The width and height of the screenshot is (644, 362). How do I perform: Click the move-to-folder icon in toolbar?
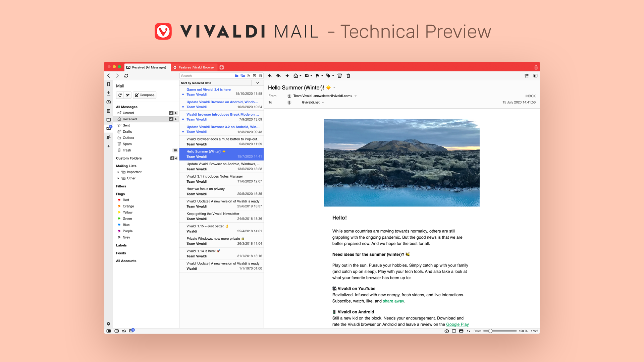307,75
